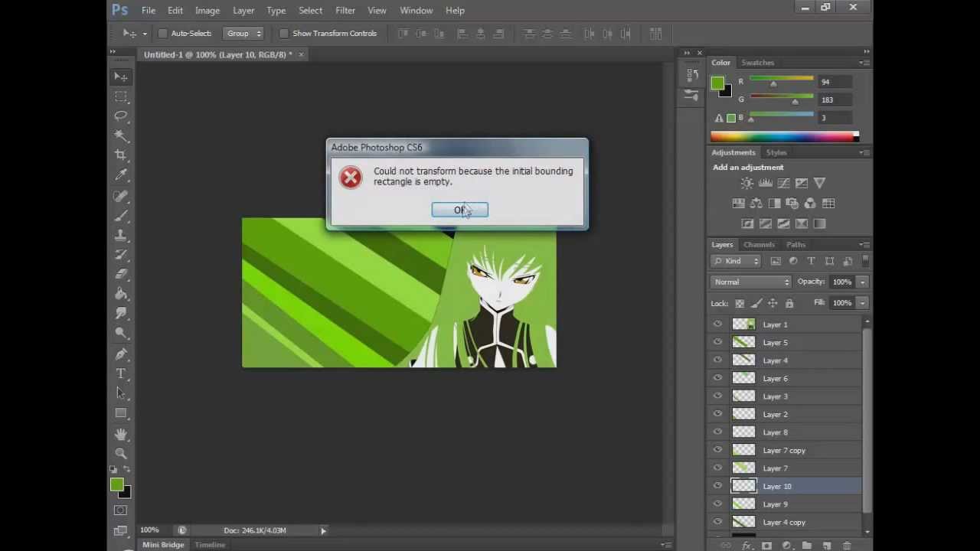Open the layer Kind filter dropdown
980x551 pixels.
(736, 261)
